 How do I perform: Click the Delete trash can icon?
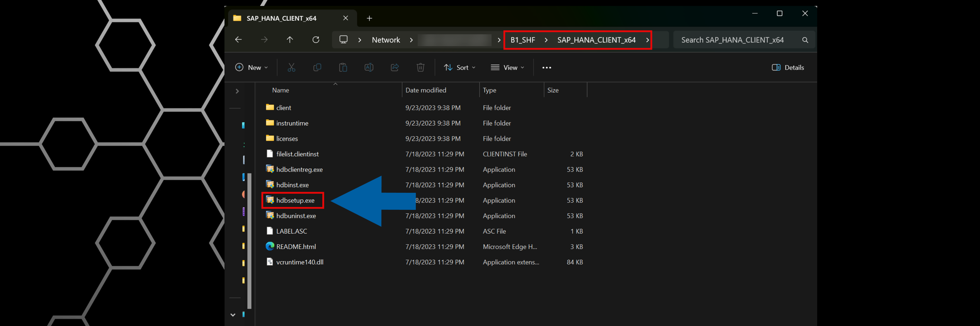click(x=420, y=67)
